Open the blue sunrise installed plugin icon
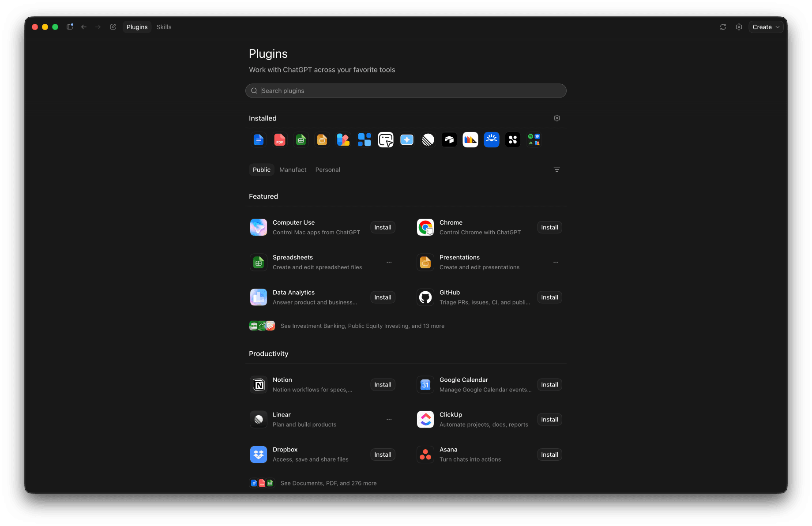This screenshot has height=526, width=812. (x=492, y=140)
